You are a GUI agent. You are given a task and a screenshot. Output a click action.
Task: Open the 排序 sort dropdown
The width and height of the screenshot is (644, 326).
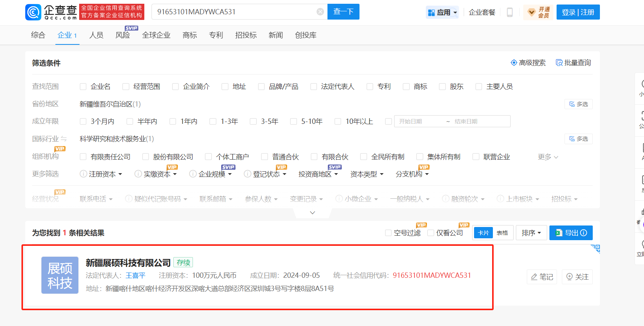(x=531, y=233)
